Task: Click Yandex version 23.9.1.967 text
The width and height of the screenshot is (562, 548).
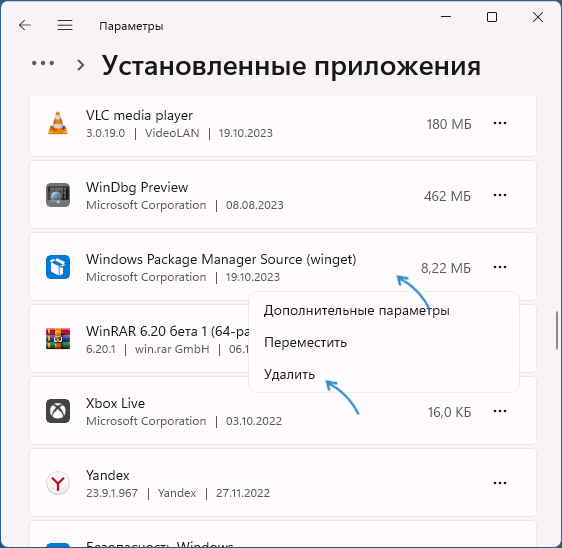Action: point(112,493)
